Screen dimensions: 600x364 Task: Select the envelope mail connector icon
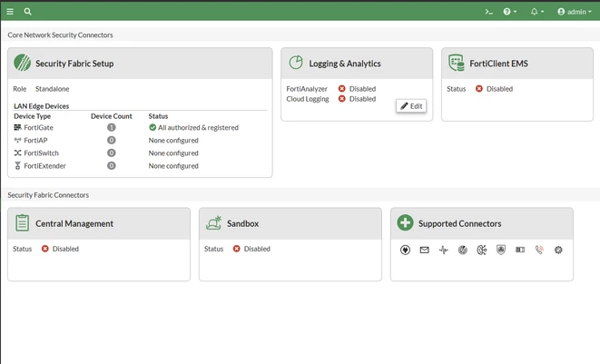click(425, 250)
